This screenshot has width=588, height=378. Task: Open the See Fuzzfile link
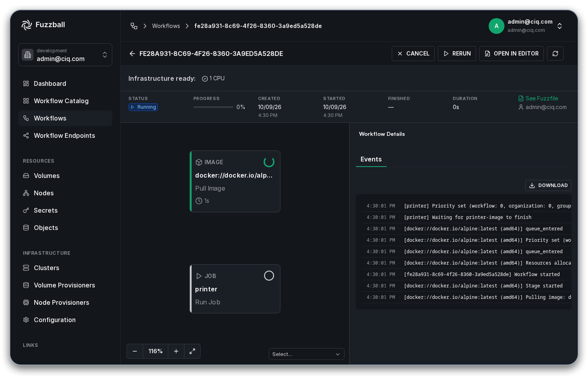pos(538,98)
